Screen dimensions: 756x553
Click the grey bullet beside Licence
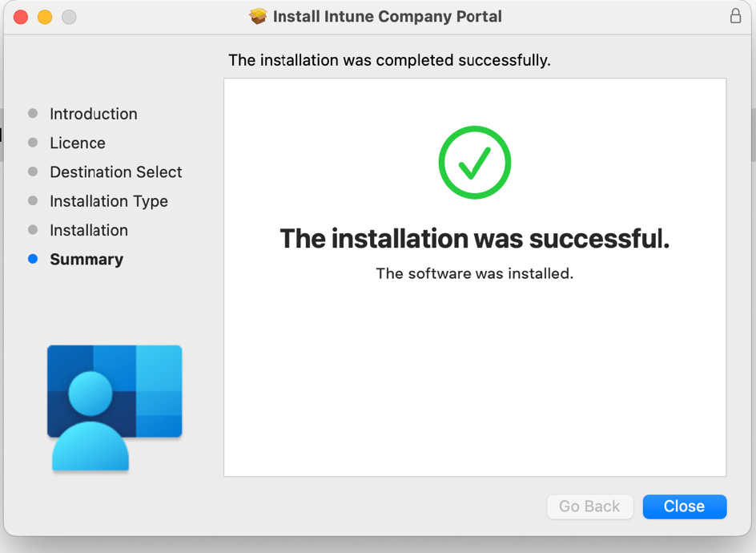pos(33,143)
